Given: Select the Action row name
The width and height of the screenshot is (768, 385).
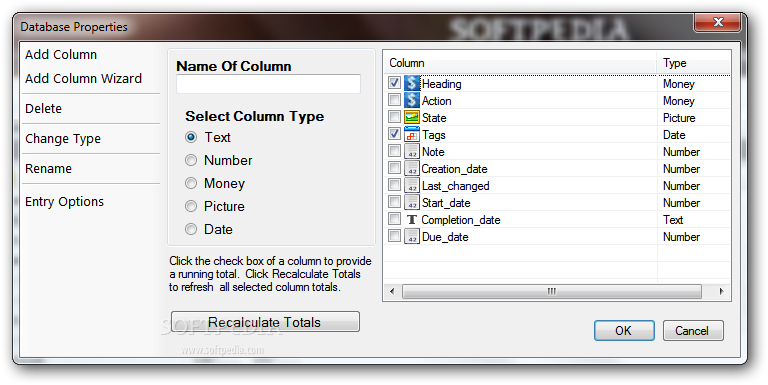Looking at the screenshot, I should click(x=436, y=101).
